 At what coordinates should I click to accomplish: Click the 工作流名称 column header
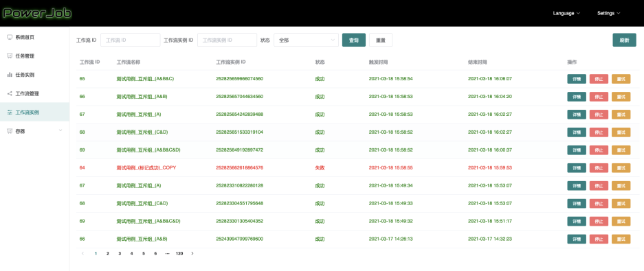click(129, 62)
